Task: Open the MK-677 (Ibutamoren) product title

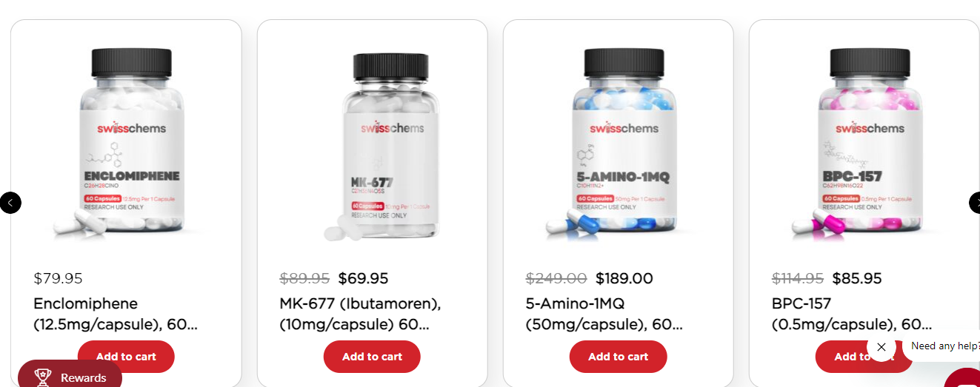Action: [360, 314]
